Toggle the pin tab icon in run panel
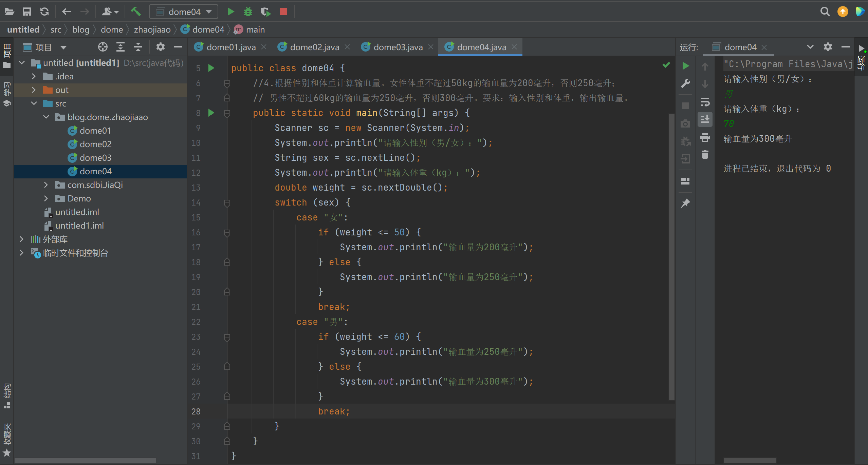868x465 pixels. tap(685, 203)
